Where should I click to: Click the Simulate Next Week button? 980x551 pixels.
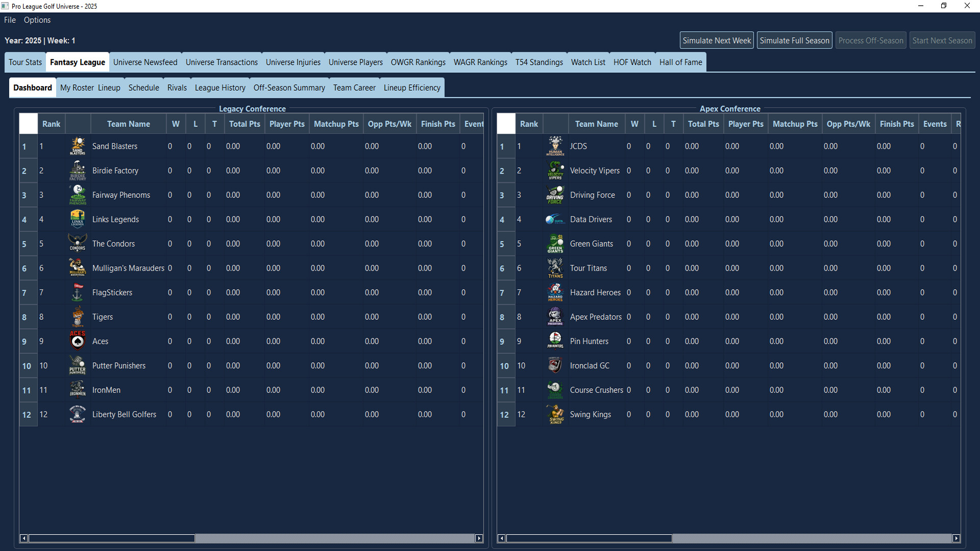[x=716, y=40]
